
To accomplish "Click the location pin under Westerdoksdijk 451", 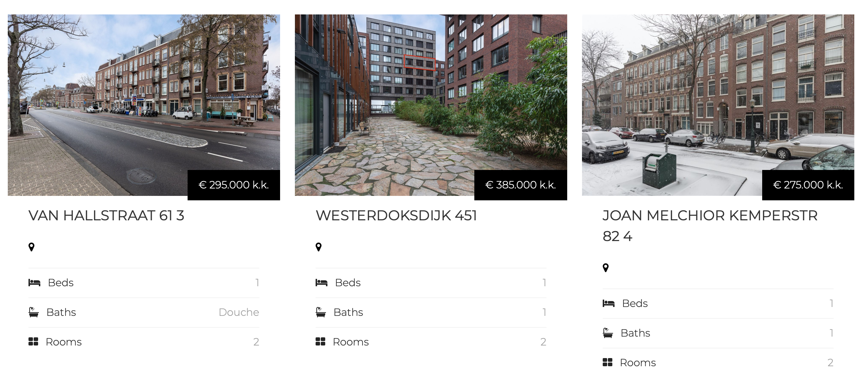I will [319, 247].
